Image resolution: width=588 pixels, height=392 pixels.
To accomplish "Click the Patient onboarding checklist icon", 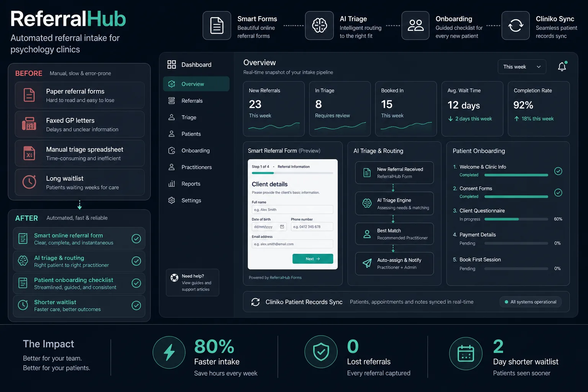I will tap(23, 283).
